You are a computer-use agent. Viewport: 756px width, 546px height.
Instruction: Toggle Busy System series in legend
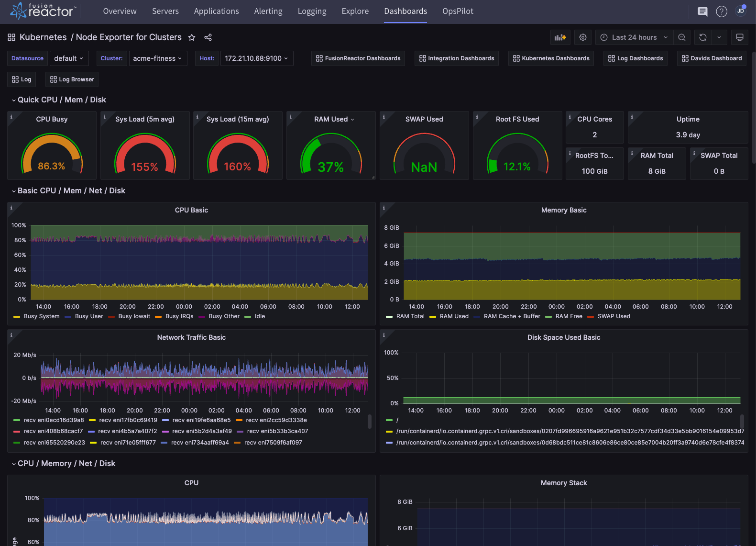click(42, 316)
